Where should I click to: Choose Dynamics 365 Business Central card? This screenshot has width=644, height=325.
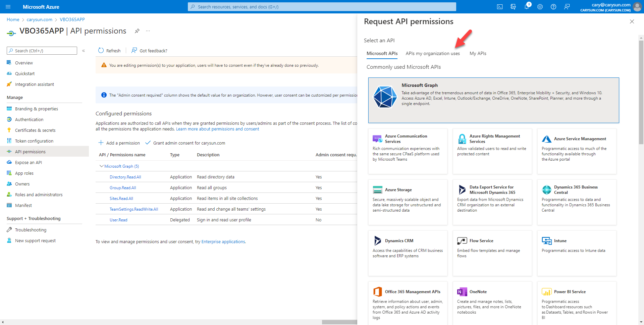coord(577,202)
